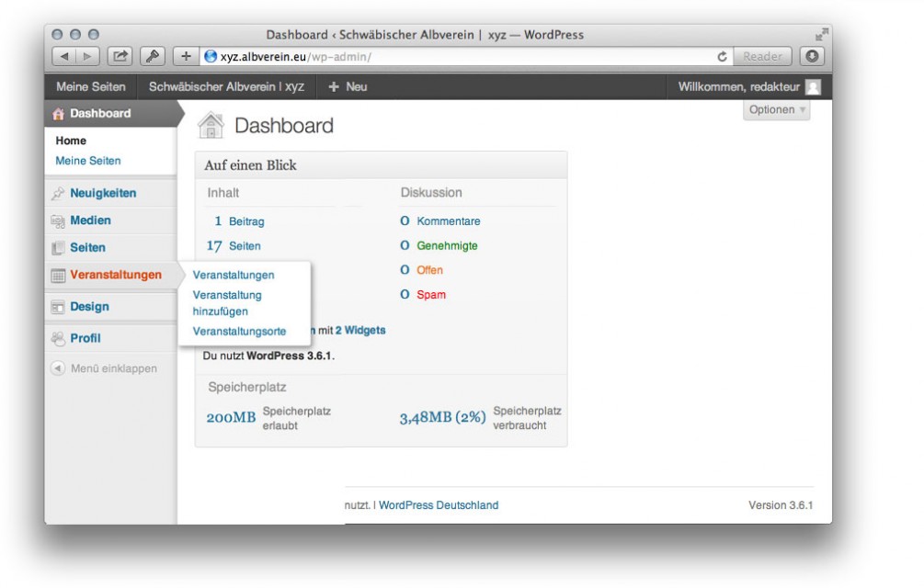
Task: Open the 0 Offen pending comments link
Action: coord(421,270)
